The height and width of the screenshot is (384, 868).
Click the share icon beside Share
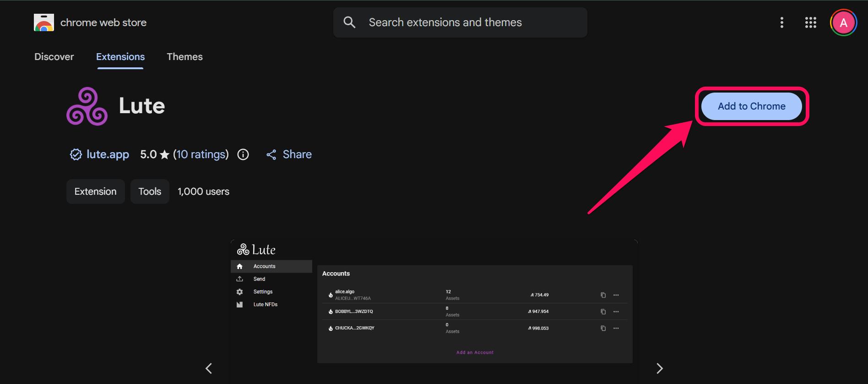click(x=271, y=155)
